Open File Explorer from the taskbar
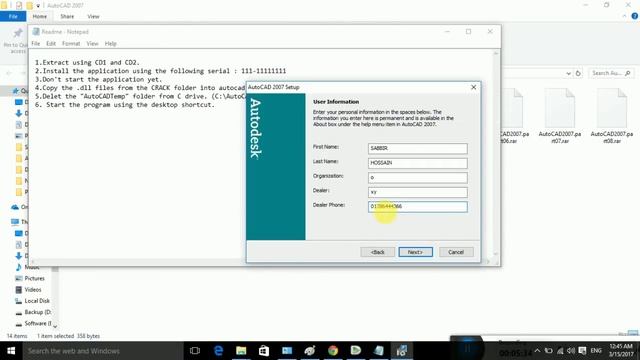 click(241, 351)
